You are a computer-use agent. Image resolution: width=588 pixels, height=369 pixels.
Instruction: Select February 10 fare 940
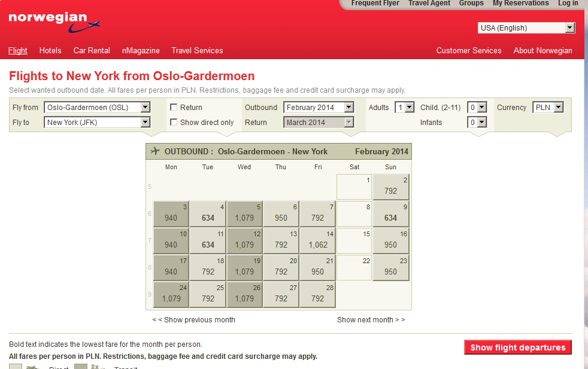pyautogui.click(x=171, y=240)
